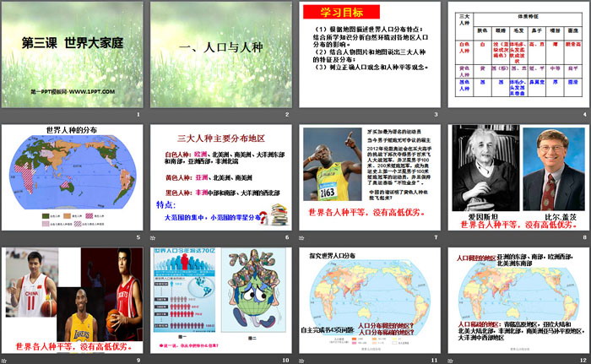591x364 pixels.
Task: Select slide 12 about 人口稠密的地区
Action: pos(518,301)
